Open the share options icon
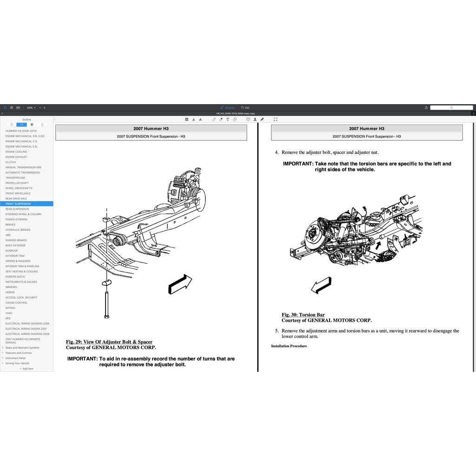 click(426, 107)
